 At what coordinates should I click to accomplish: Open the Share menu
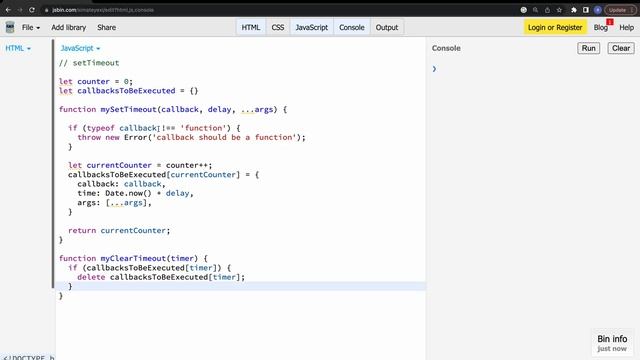tap(107, 27)
